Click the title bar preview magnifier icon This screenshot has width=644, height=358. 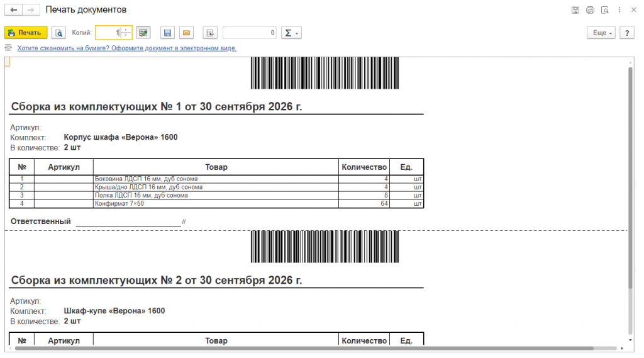[605, 10]
